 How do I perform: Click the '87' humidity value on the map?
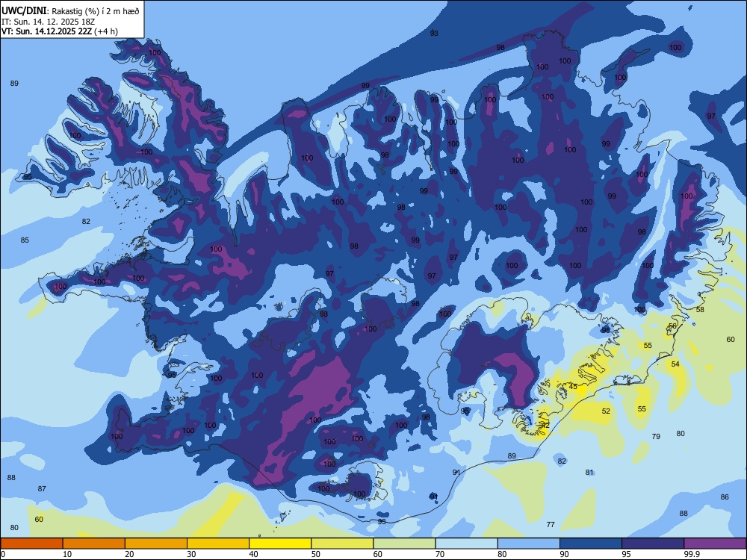click(42, 488)
